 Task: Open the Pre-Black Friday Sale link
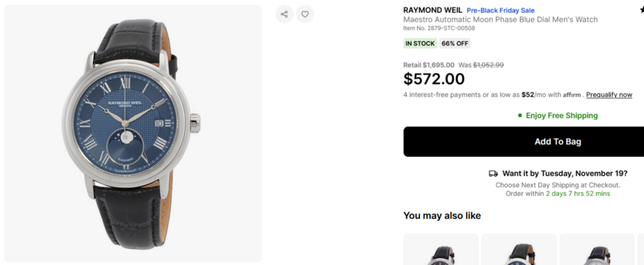pyautogui.click(x=501, y=10)
